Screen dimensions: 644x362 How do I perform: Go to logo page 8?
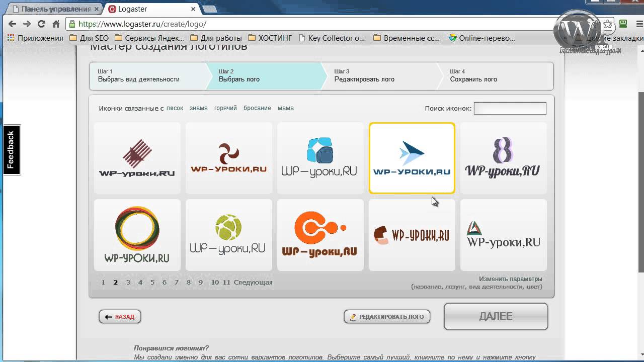pos(189,283)
